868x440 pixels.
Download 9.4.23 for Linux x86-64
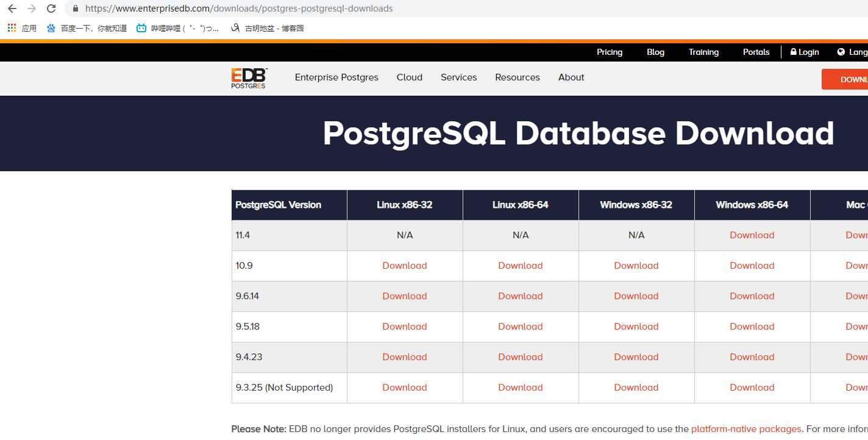point(521,357)
